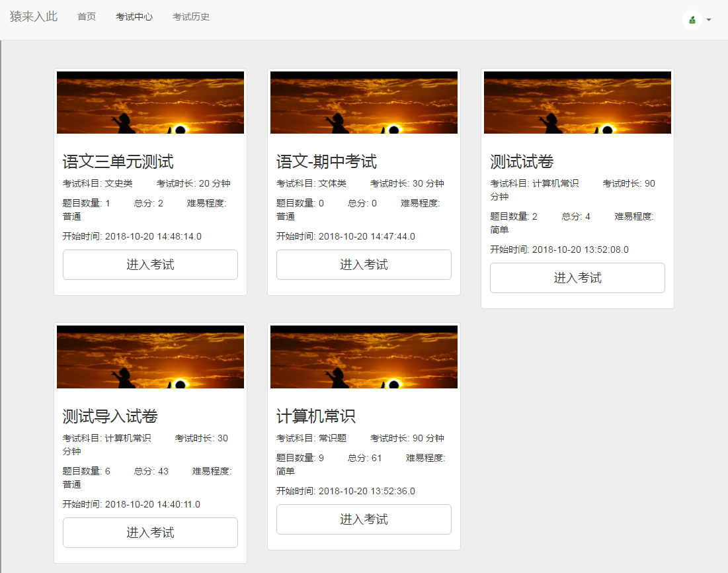Open the 测试导入试卷 cover image
The width and height of the screenshot is (728, 573).
pyautogui.click(x=150, y=356)
